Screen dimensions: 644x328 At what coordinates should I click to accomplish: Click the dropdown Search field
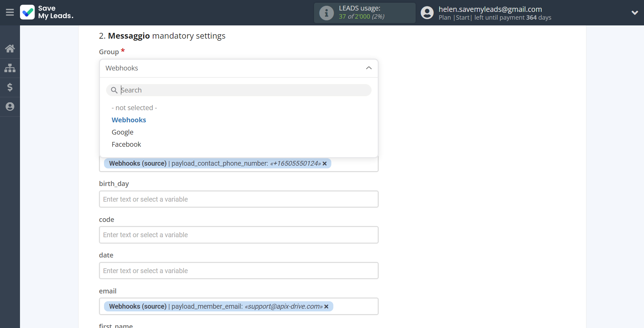tap(239, 90)
